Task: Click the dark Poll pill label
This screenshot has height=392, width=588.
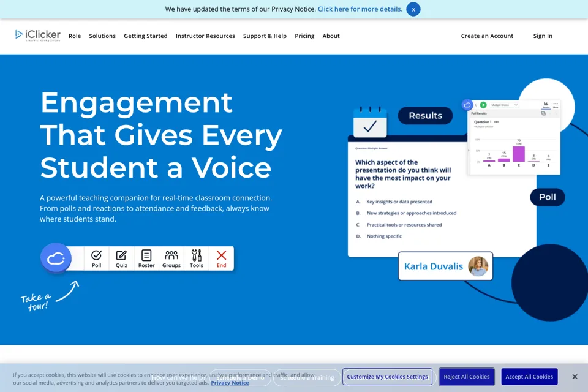Action: [x=548, y=197]
